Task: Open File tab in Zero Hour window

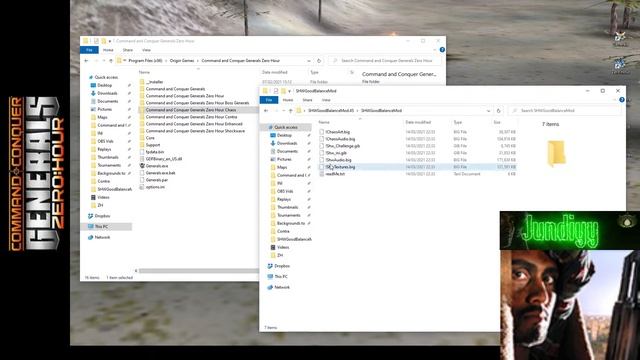Action: (x=89, y=50)
